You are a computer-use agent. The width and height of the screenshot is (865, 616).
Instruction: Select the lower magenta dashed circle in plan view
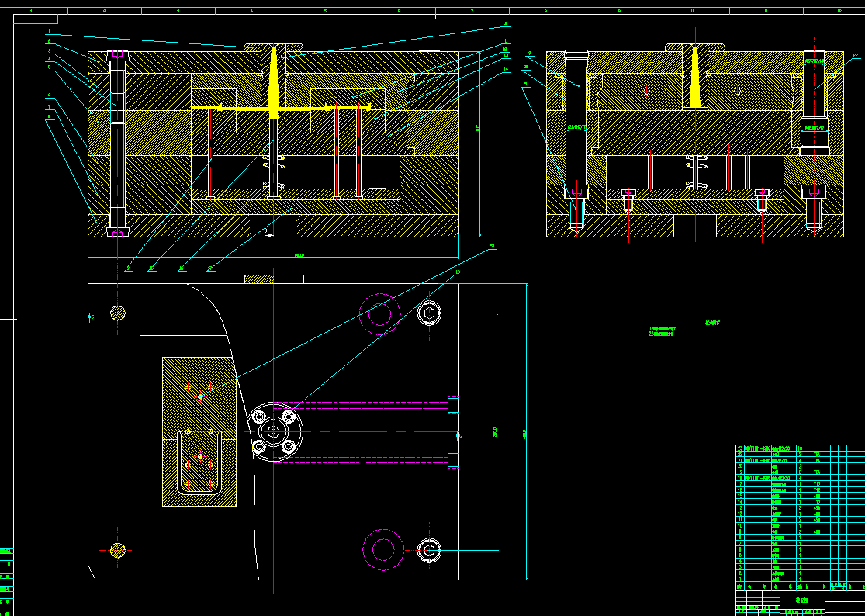point(383,550)
